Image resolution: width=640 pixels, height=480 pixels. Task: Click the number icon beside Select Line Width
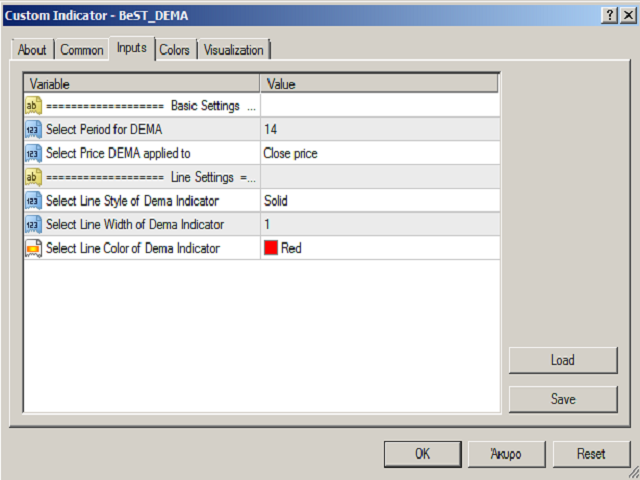pos(33,224)
